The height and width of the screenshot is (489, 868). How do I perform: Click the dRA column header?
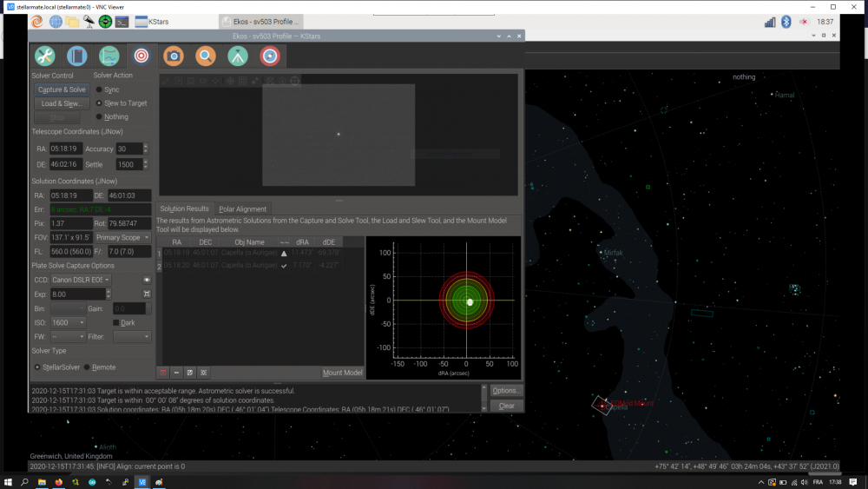(302, 242)
